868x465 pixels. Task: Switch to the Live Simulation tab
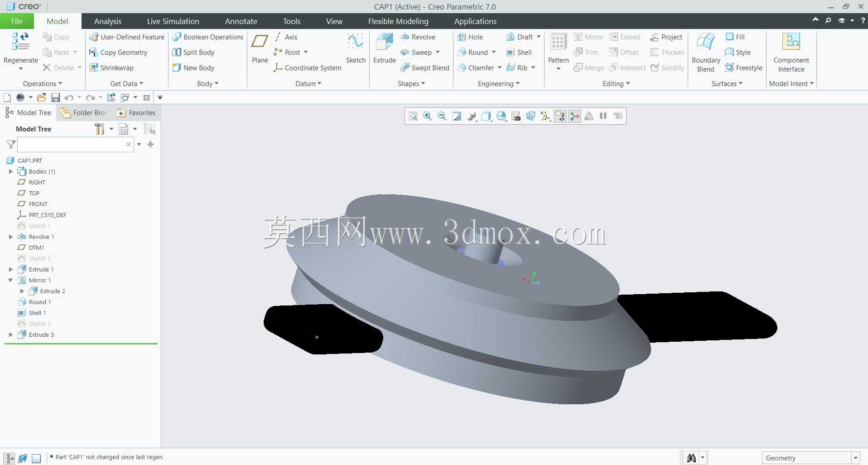coord(173,21)
